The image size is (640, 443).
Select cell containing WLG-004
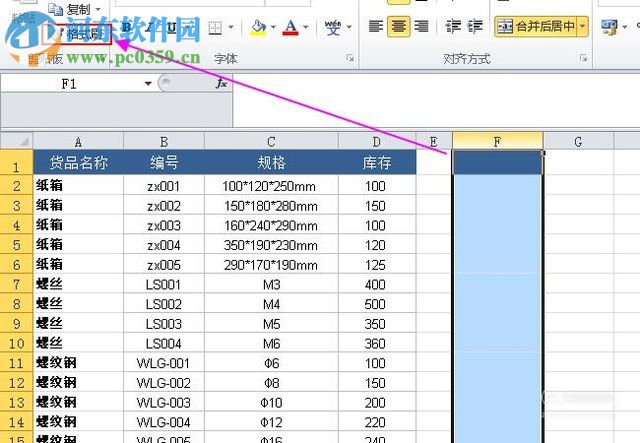(x=164, y=422)
